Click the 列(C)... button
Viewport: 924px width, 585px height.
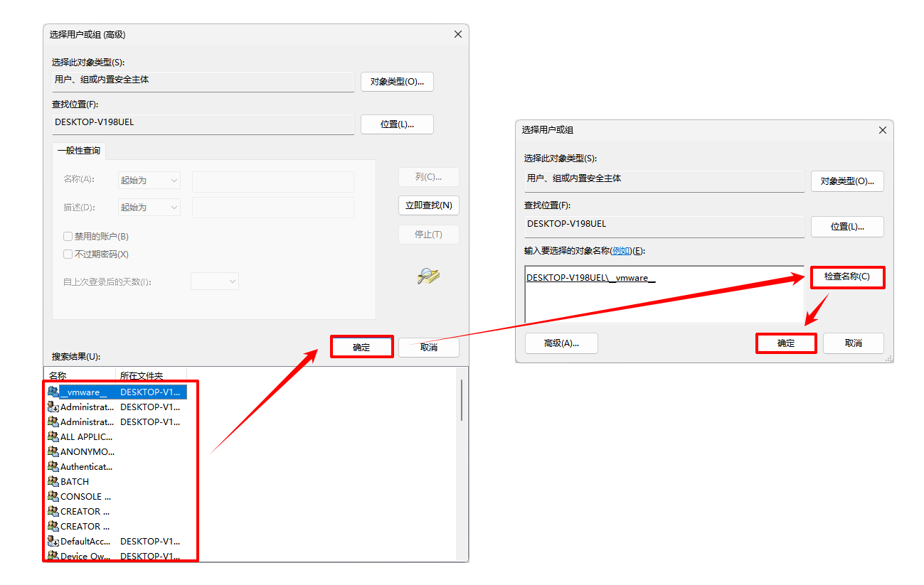[428, 177]
